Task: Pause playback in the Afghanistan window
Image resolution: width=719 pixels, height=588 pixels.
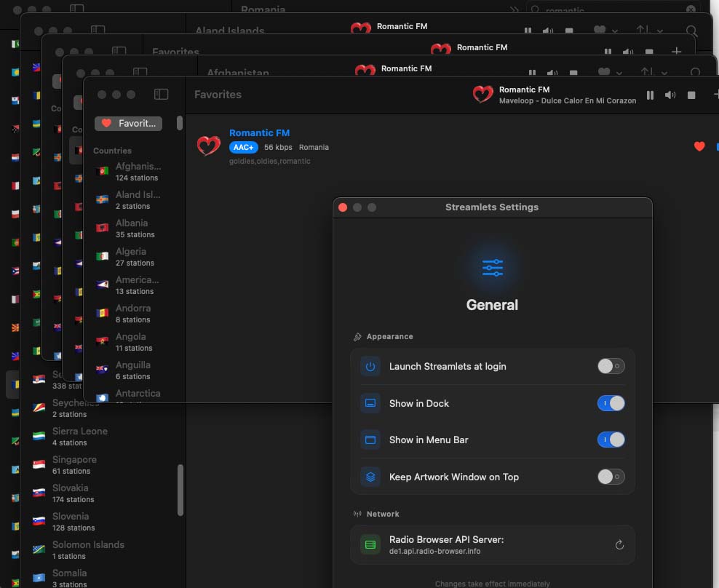Action: point(532,73)
